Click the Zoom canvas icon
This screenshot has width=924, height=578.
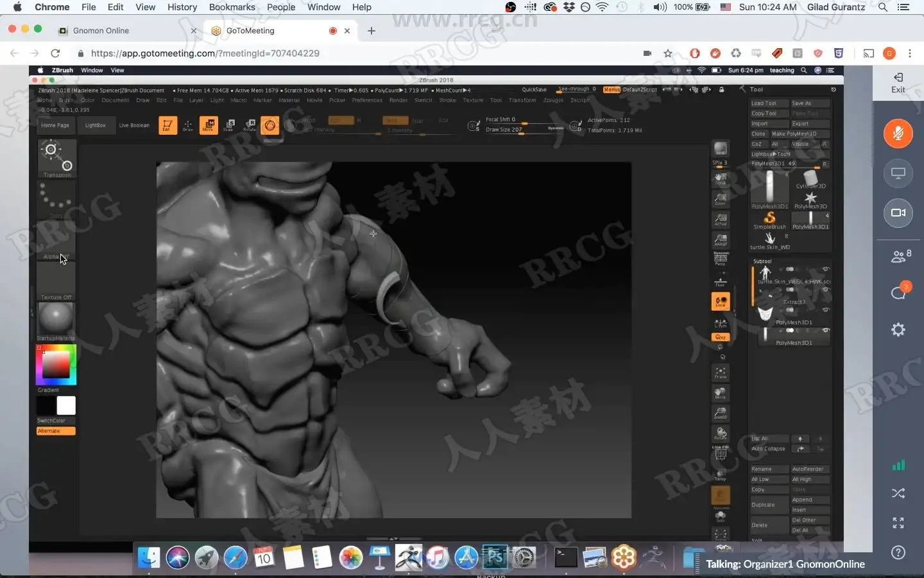[x=721, y=199]
